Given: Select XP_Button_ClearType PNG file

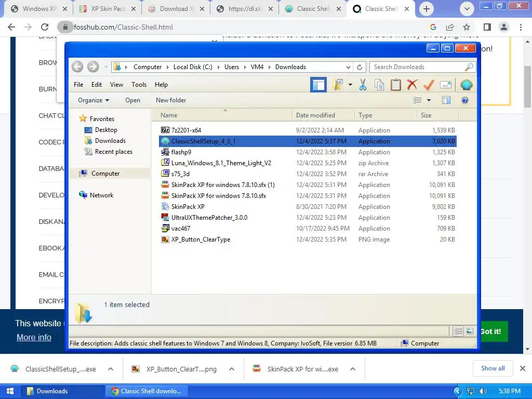Looking at the screenshot, I should point(308,239).
